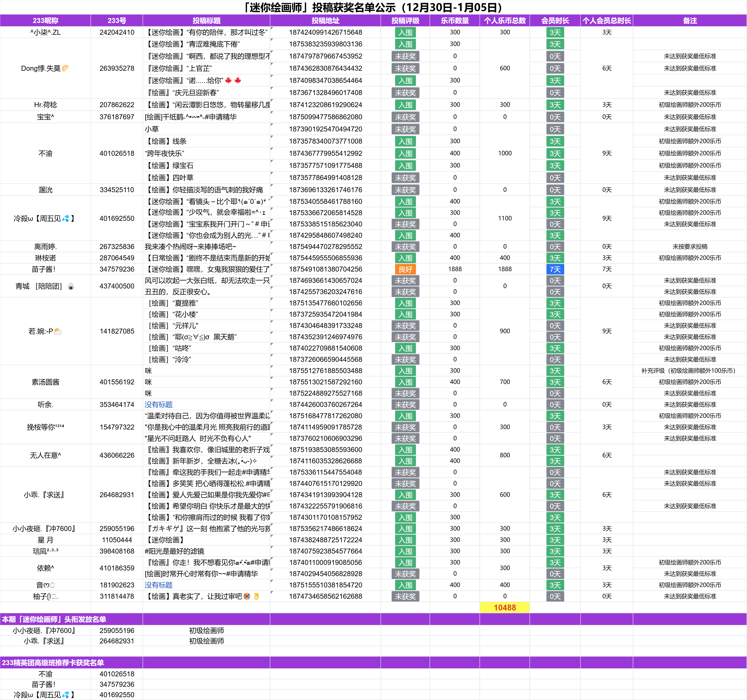Select the 233精英团高级班推荐卡获奖名单 section header
747x700 pixels.
tap(53, 663)
